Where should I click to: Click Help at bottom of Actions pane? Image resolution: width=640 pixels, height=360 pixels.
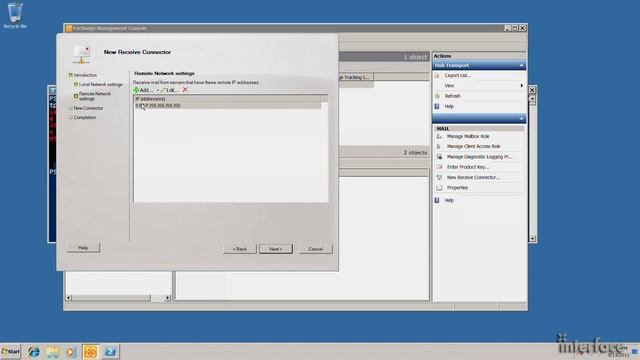point(449,200)
